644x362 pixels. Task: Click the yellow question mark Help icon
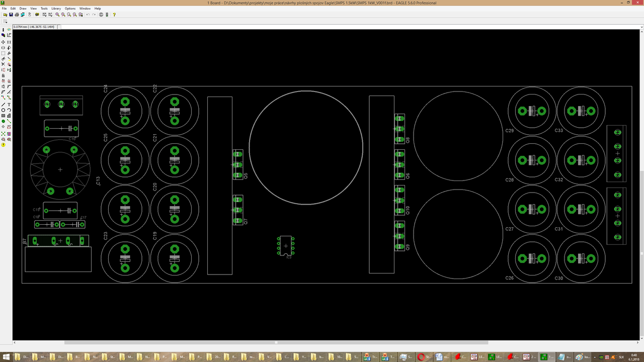coord(114,15)
